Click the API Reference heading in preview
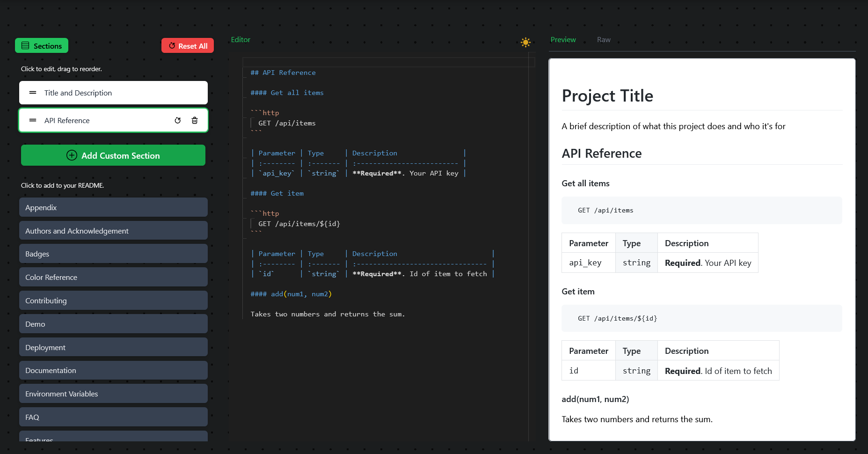The width and height of the screenshot is (868, 454). coord(601,154)
